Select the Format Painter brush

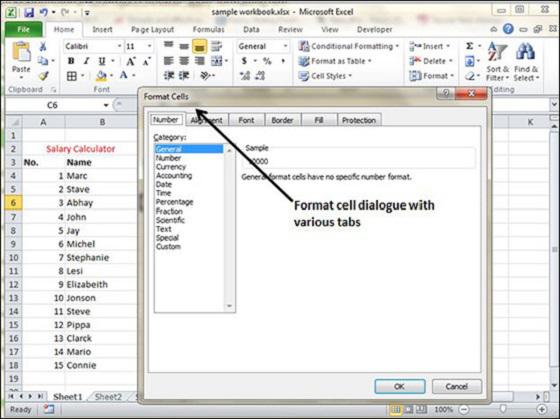[43, 76]
